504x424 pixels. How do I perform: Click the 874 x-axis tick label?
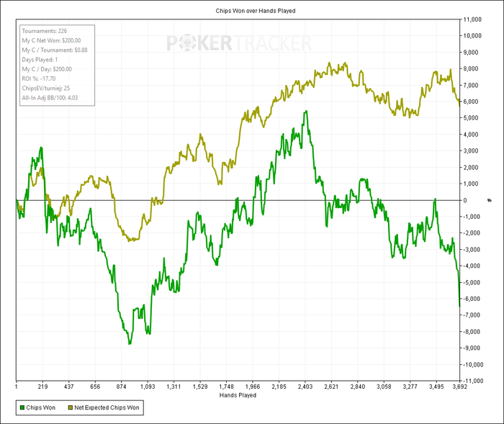tap(121, 387)
